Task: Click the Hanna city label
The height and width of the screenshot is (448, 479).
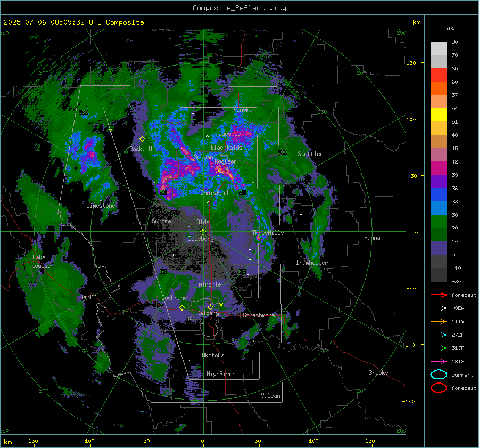Action: click(x=372, y=238)
